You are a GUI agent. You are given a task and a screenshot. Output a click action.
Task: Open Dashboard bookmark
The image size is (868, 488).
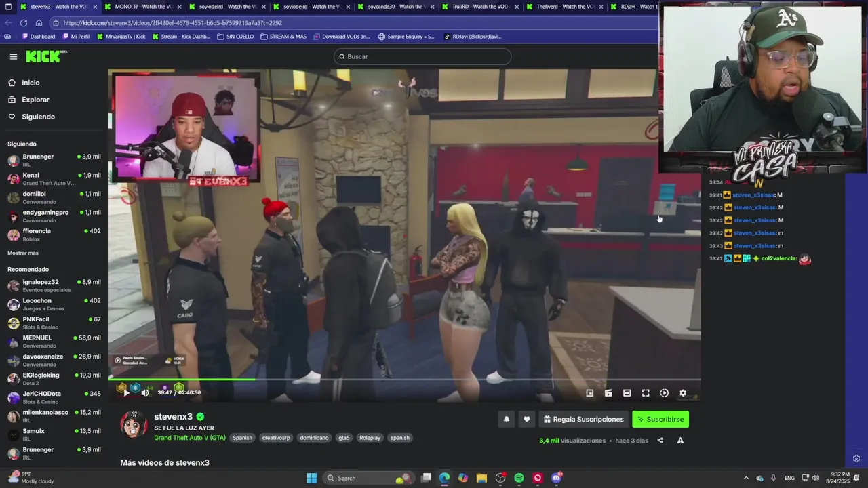coord(39,37)
